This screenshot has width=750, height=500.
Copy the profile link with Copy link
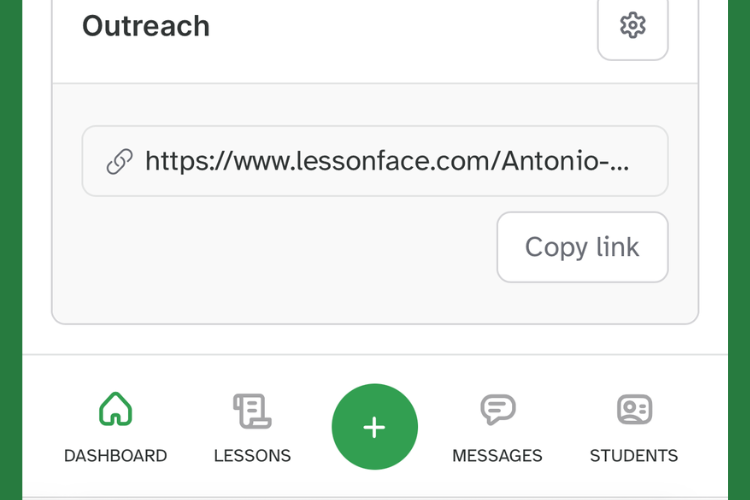(582, 247)
